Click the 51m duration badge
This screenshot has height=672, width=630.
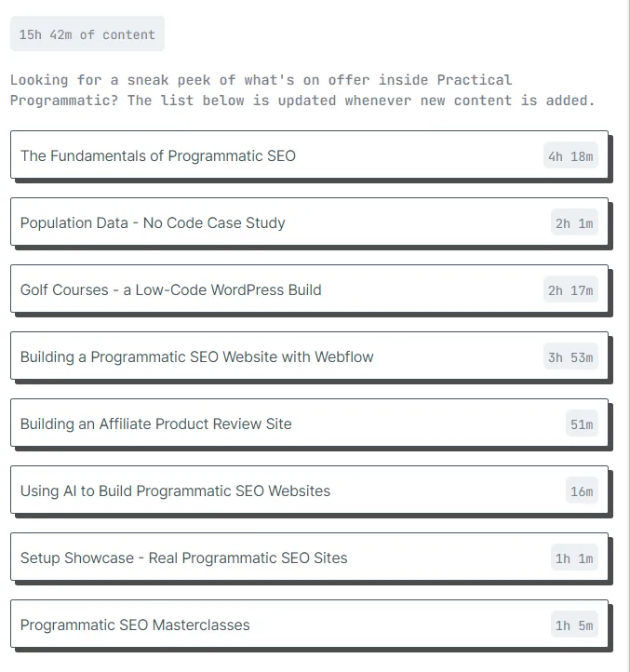[x=582, y=423]
